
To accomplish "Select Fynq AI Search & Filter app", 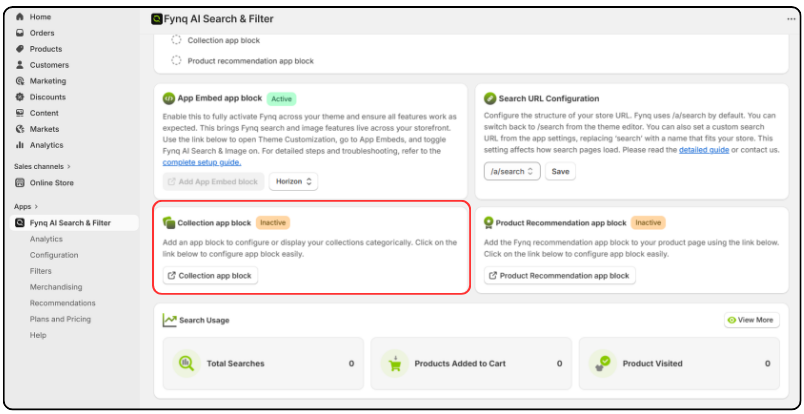I will [x=74, y=223].
